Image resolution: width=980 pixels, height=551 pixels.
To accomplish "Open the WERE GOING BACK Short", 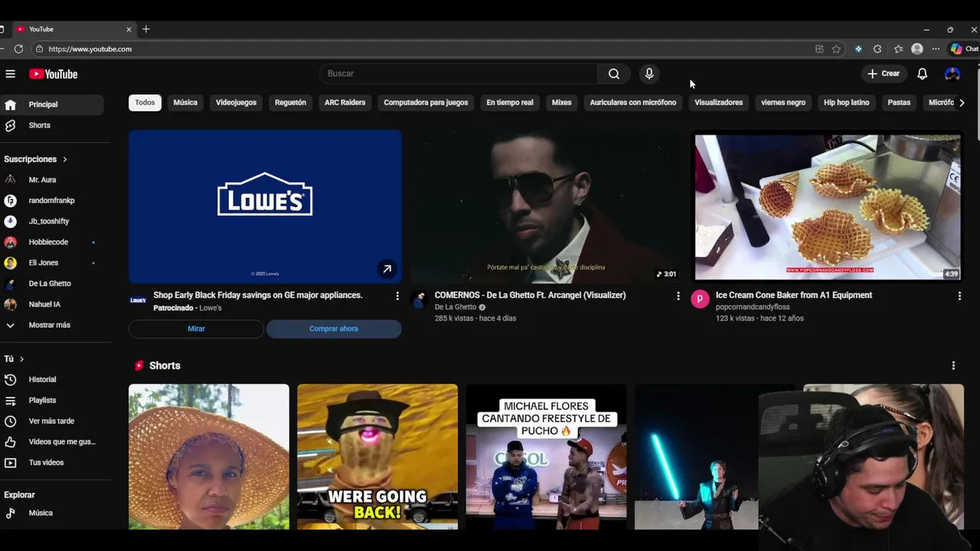I will click(x=377, y=457).
